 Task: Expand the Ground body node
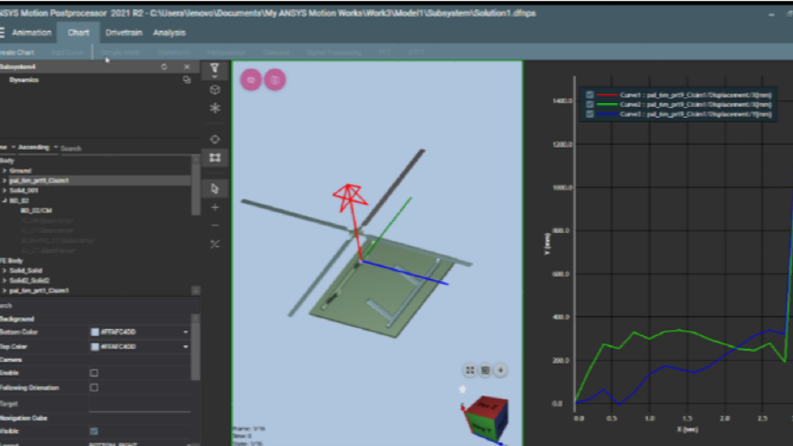click(x=4, y=171)
